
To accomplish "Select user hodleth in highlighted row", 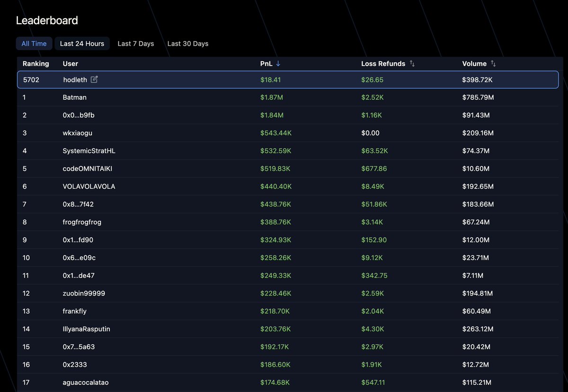I will (75, 80).
